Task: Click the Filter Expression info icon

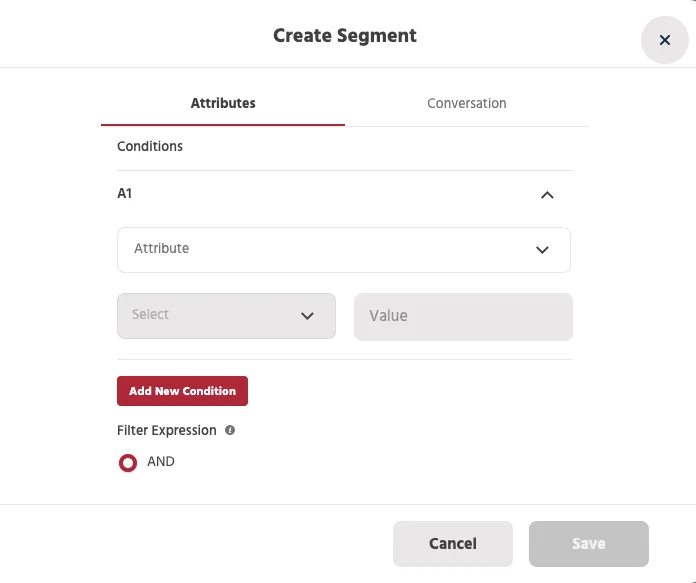Action: pos(230,430)
